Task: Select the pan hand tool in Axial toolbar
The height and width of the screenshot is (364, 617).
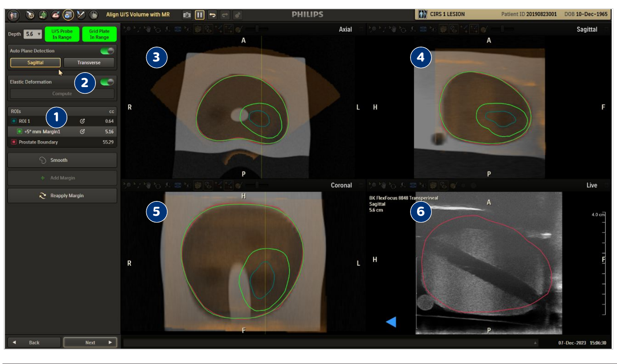Action: pos(148,29)
